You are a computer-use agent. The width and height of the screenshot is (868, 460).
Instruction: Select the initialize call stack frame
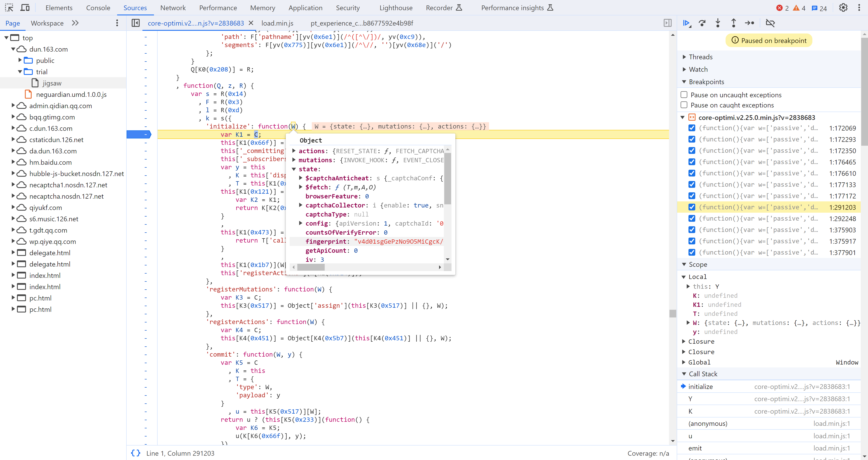click(769, 386)
